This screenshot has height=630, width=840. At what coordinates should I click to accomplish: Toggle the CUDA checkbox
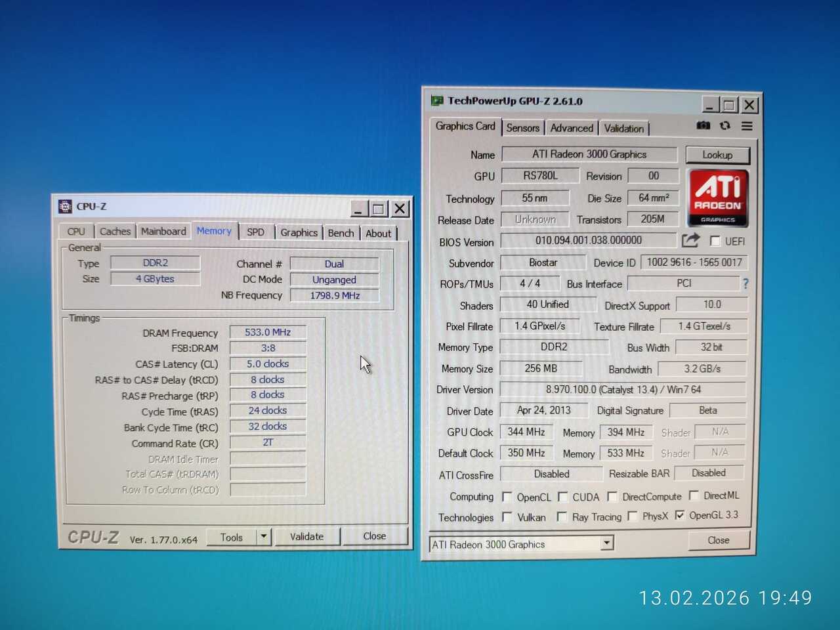(x=562, y=497)
